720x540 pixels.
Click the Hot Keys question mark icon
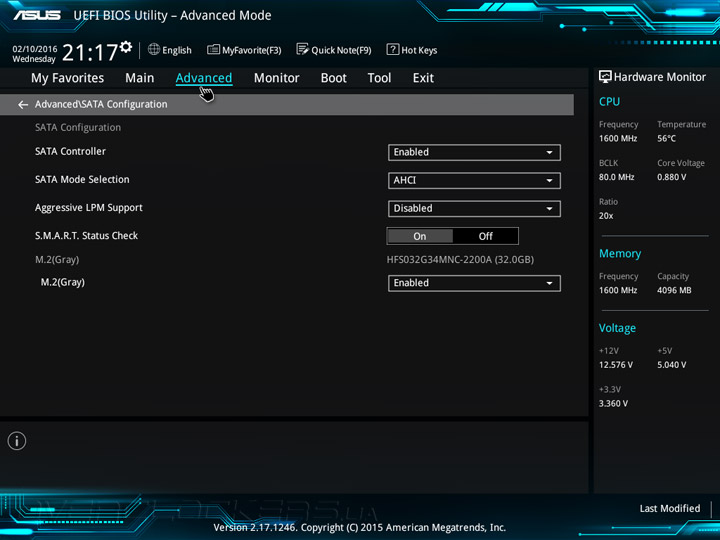tap(393, 49)
